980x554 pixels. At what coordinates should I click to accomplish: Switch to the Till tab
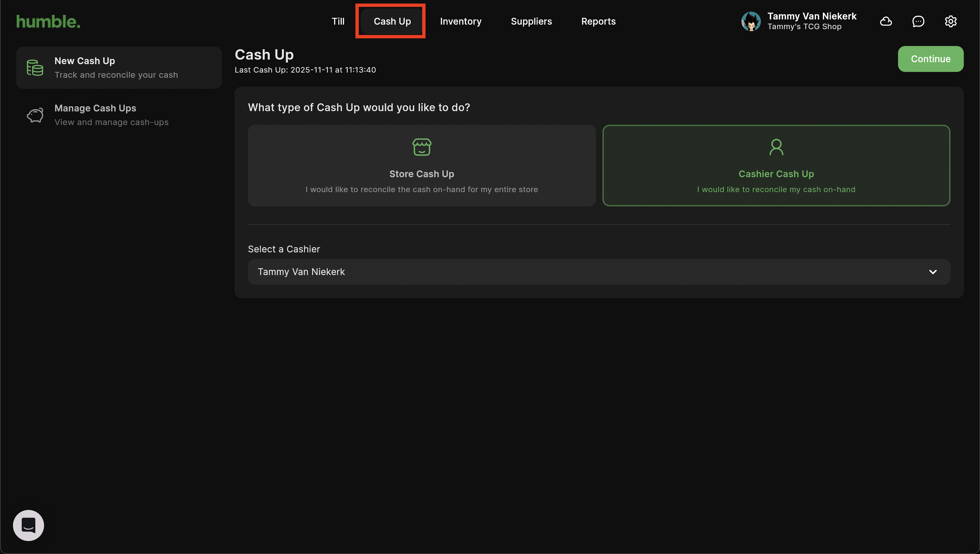coord(338,21)
